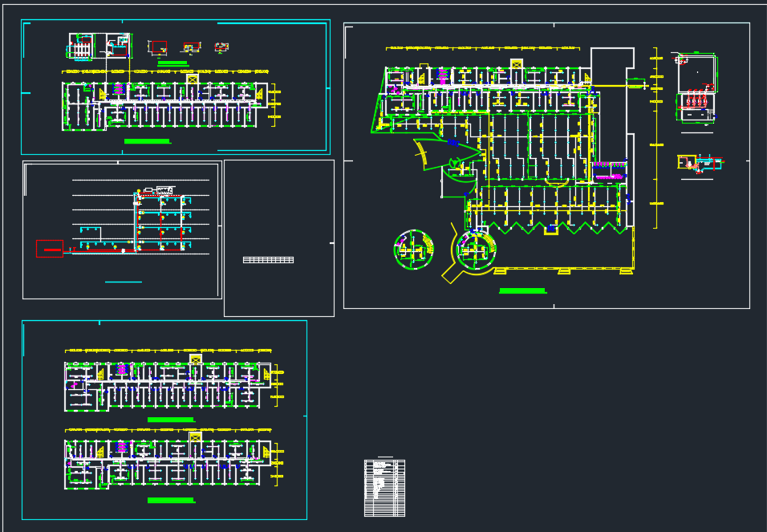
Task: Select the red-outlined detail left of the two smaller details
Action: pos(158,47)
